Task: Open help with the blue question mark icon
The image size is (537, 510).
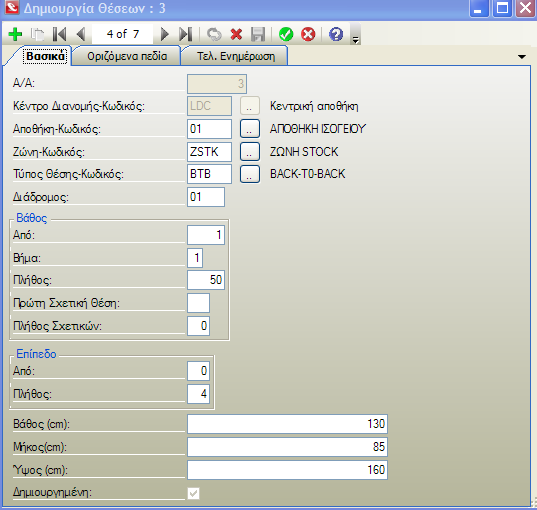Action: [336, 34]
